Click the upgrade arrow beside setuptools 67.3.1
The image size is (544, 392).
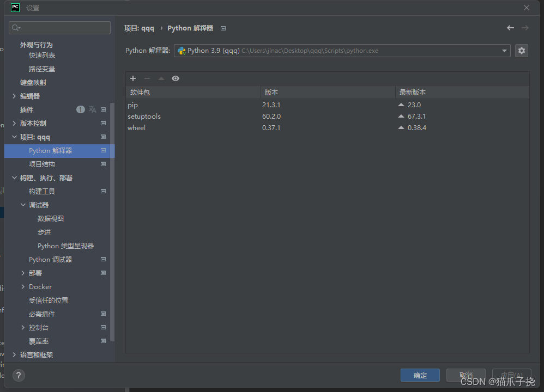click(401, 116)
